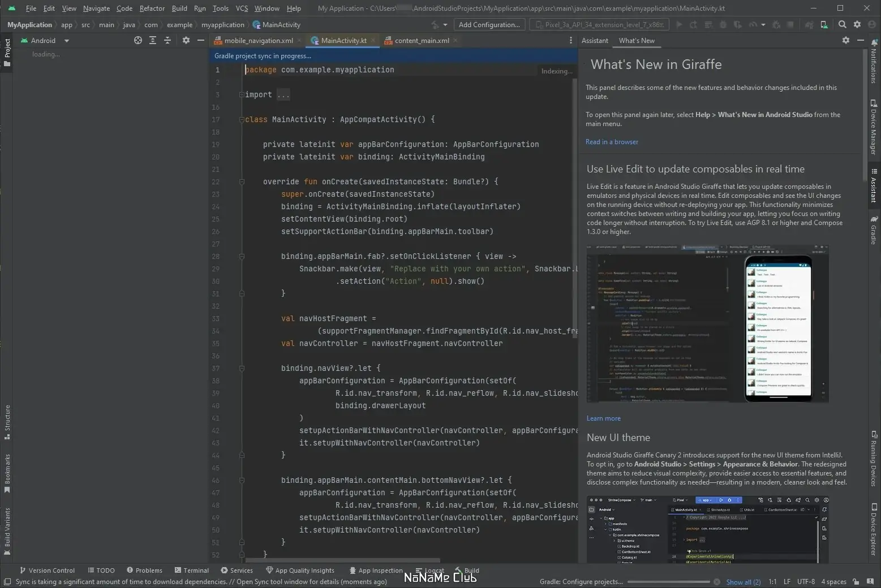The image size is (881, 588).
Task: Click the Learn more link under Live Edit
Action: click(x=603, y=418)
